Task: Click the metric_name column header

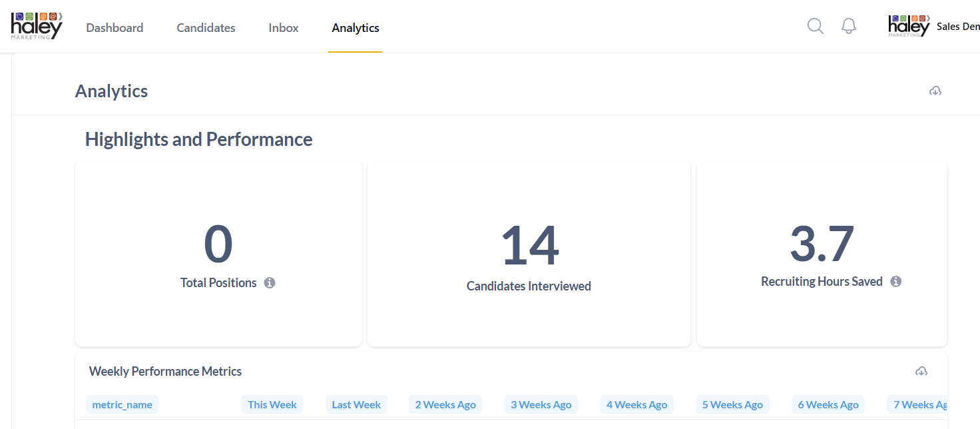Action: coord(122,404)
